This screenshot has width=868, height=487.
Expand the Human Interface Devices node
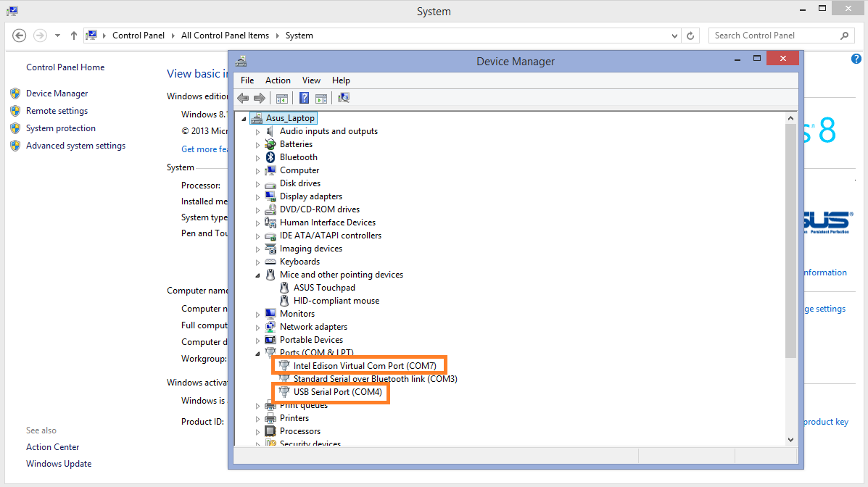tap(257, 223)
